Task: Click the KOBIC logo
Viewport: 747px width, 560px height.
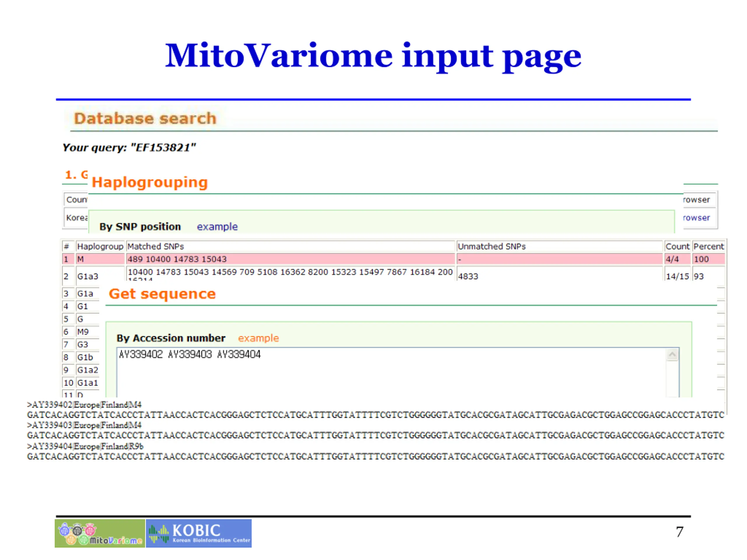Action: click(199, 533)
